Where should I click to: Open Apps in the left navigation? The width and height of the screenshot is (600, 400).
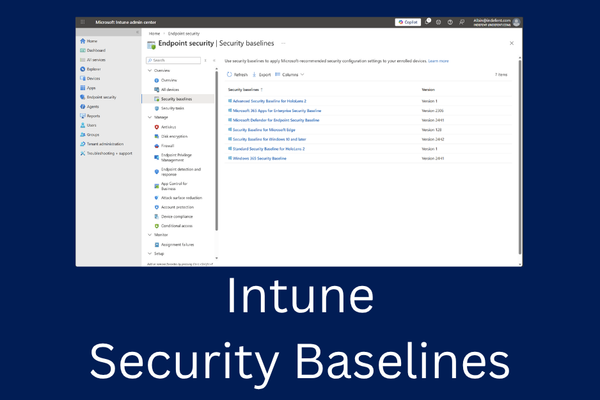coord(88,88)
